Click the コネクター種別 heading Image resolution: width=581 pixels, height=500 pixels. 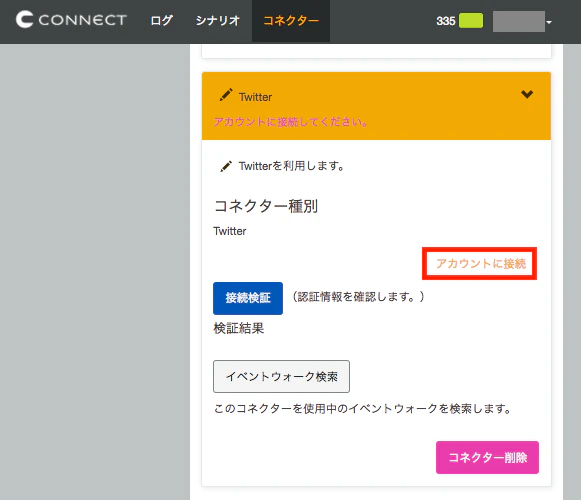pyautogui.click(x=266, y=206)
